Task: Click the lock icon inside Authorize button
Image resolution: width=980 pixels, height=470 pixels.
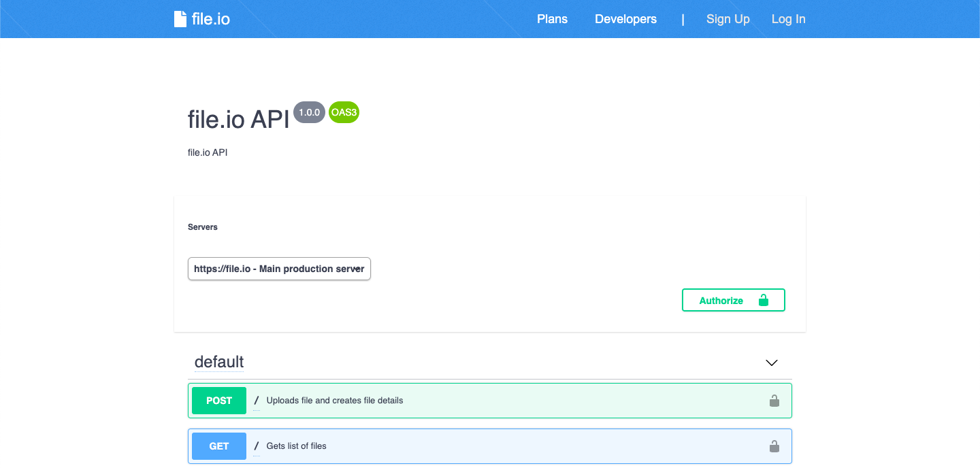Action: (x=764, y=299)
